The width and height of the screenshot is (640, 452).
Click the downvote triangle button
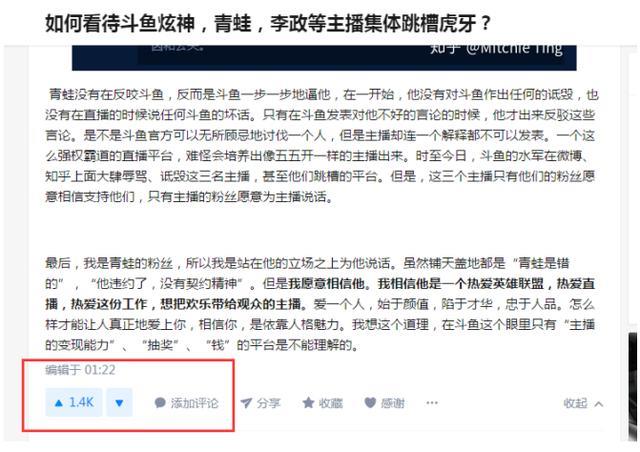(120, 403)
